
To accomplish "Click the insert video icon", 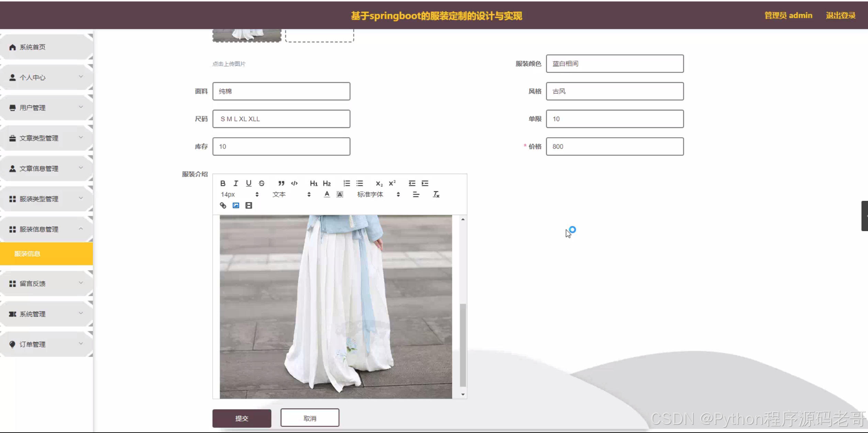I will [249, 205].
